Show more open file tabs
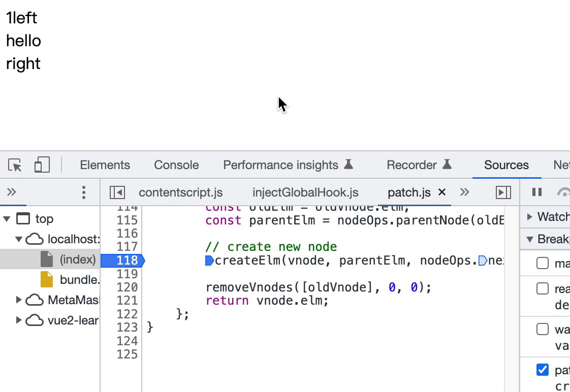This screenshot has height=392, width=570. [x=464, y=192]
